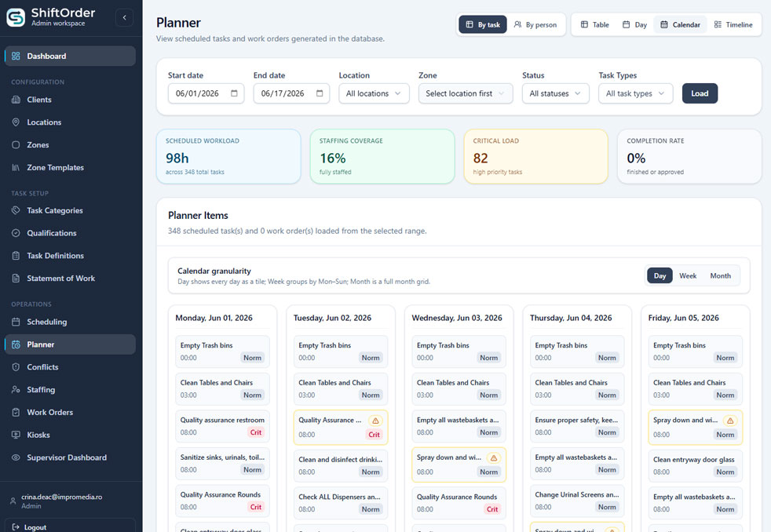Click the Logout button
The width and height of the screenshot is (771, 532).
pyautogui.click(x=70, y=526)
